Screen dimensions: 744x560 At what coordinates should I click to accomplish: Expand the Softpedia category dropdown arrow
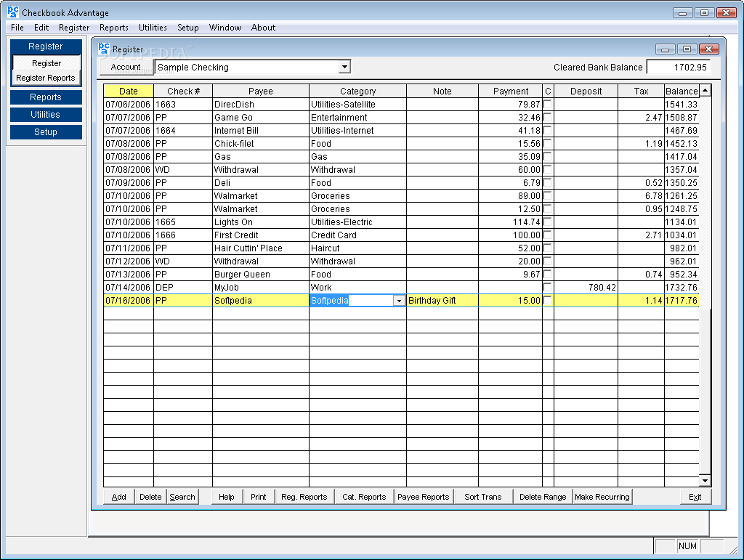coord(399,301)
